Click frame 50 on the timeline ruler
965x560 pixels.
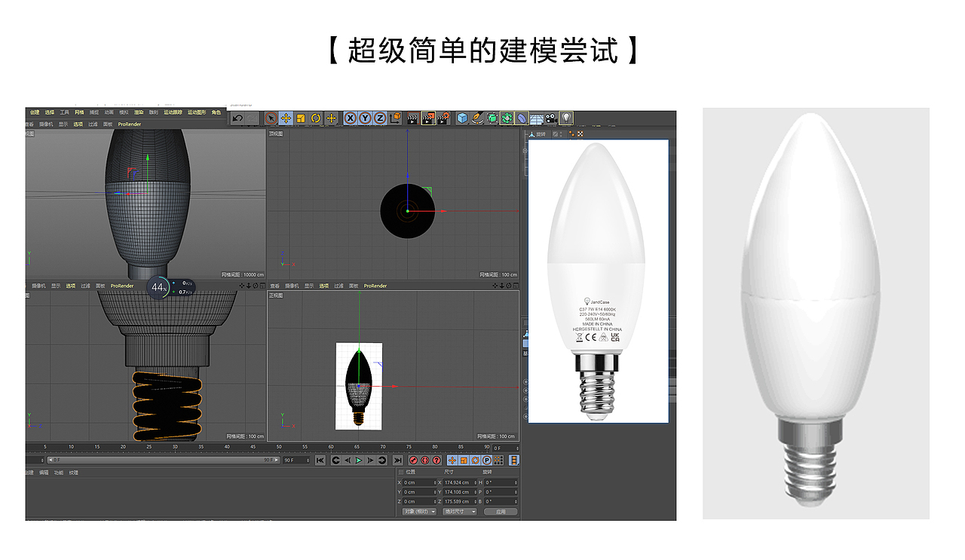[x=279, y=448]
